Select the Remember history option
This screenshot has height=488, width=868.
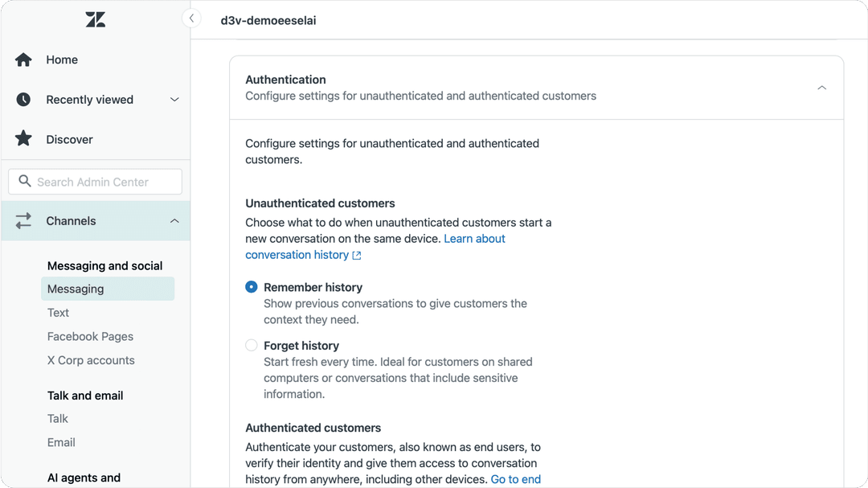tap(251, 286)
